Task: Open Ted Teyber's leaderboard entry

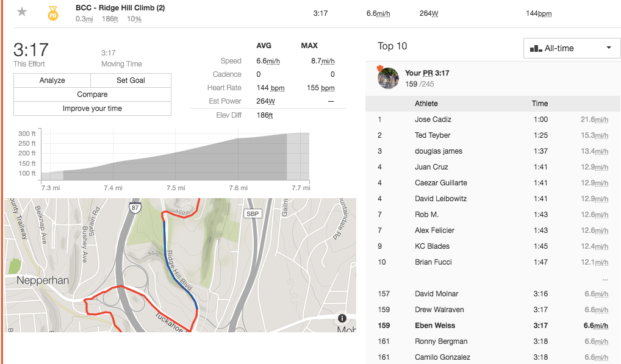Action: (433, 135)
